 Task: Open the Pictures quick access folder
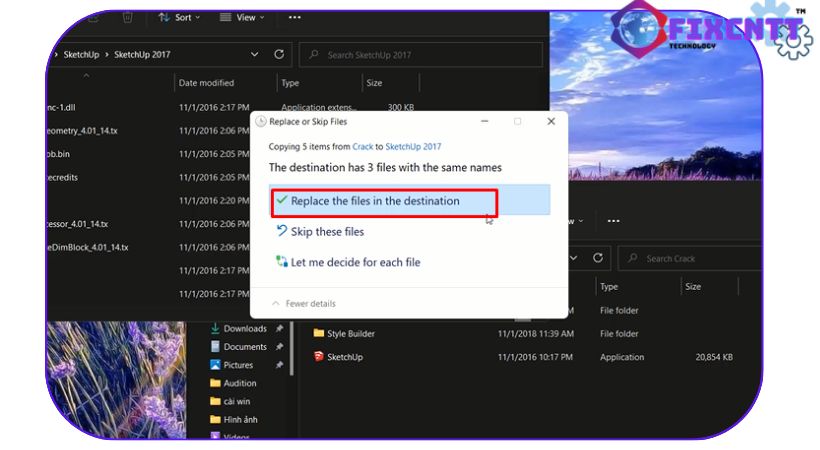237,365
